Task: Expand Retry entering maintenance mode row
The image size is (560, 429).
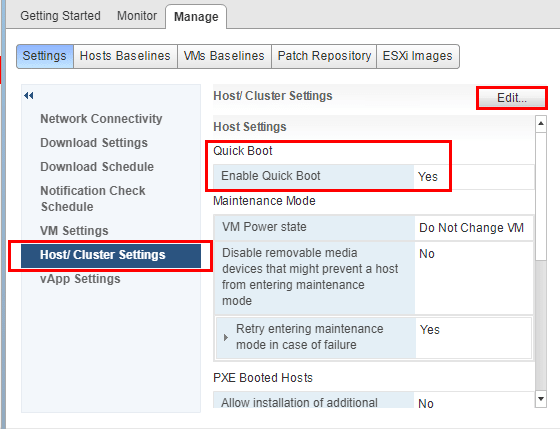Action: tap(225, 337)
